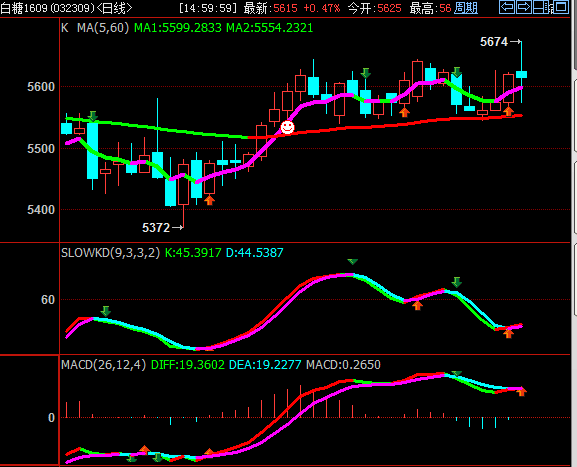
Task: Click the left arrow navigation icon
Action: coord(507,7)
